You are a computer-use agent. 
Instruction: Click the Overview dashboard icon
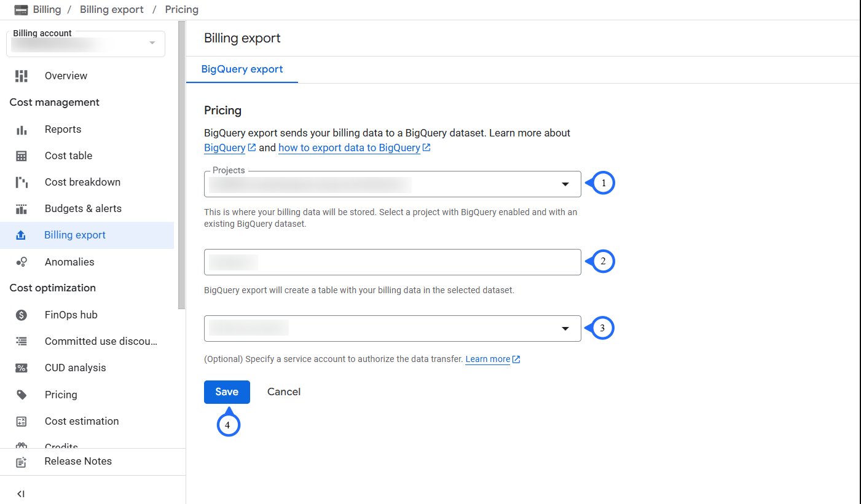22,76
